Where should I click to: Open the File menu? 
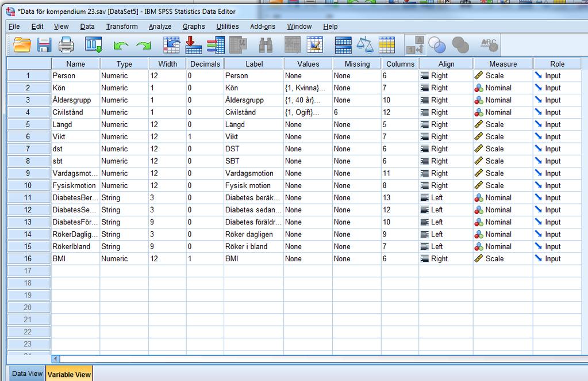(14, 26)
